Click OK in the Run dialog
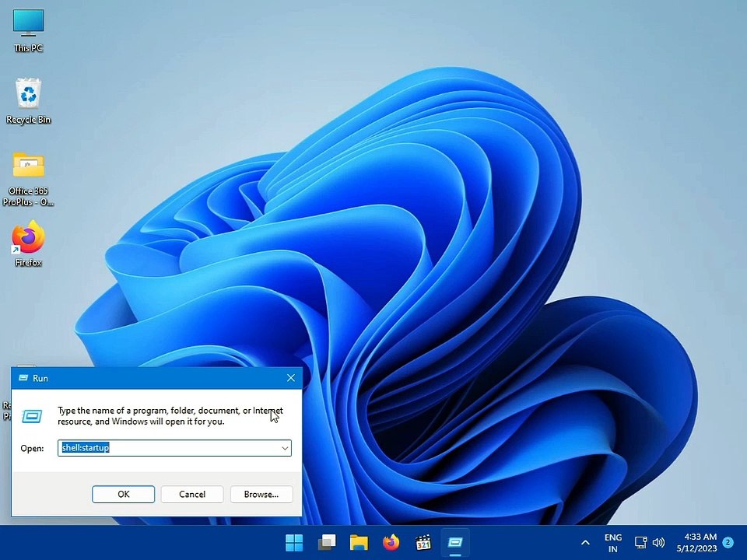Image resolution: width=747 pixels, height=560 pixels. pyautogui.click(x=124, y=495)
